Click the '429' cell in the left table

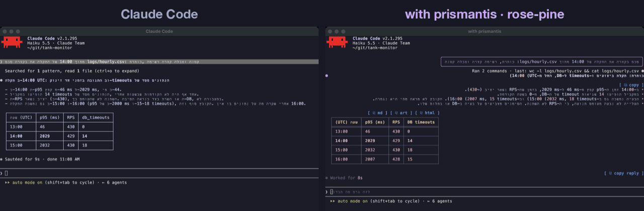(x=70, y=136)
